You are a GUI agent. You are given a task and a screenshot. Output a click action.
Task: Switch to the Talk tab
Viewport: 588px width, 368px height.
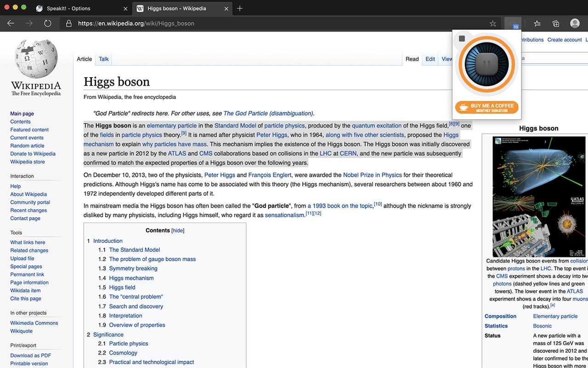pos(104,59)
